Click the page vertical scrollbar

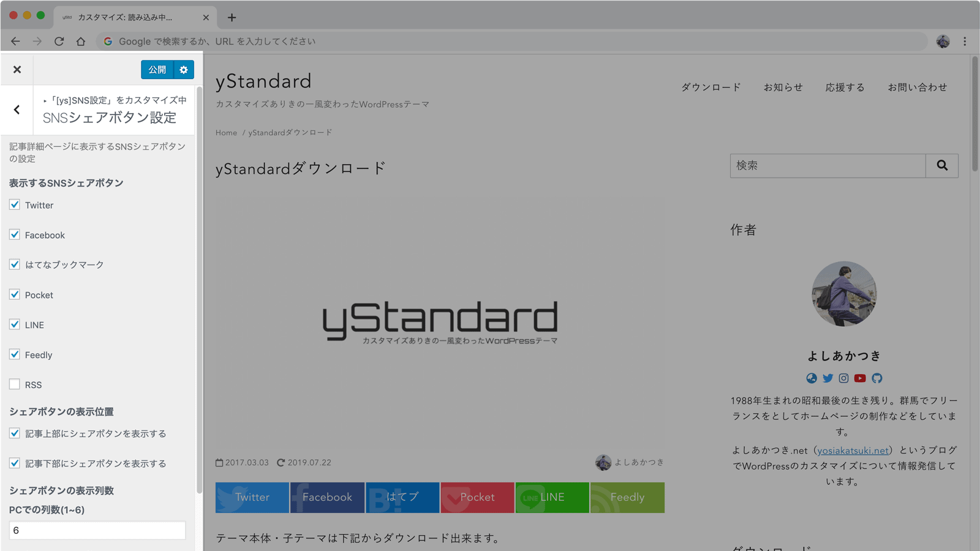point(974,113)
